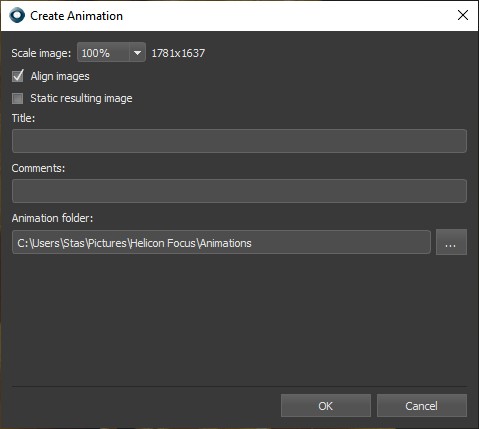The width and height of the screenshot is (479, 429).
Task: Expand the Scale image dropdown arrow
Action: click(137, 52)
